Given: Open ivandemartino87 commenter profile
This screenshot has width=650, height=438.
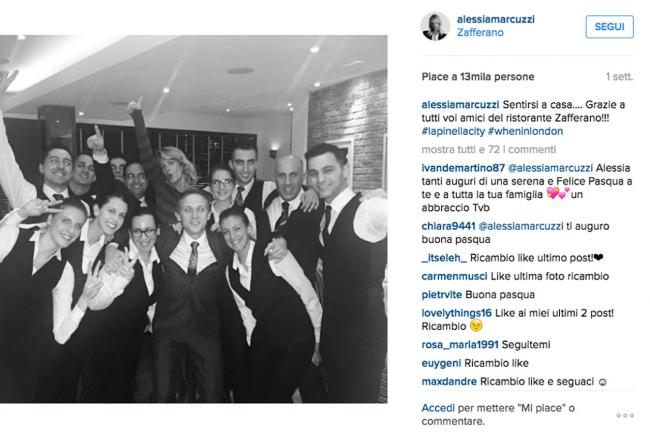Looking at the screenshot, I should (463, 168).
